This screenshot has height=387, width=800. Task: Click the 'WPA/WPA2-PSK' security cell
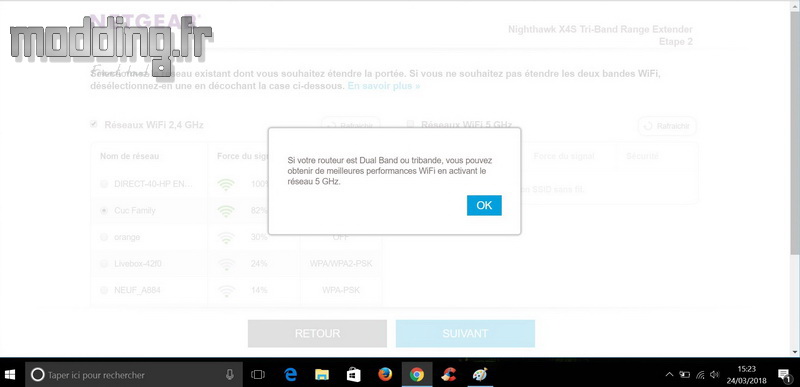tap(341, 264)
